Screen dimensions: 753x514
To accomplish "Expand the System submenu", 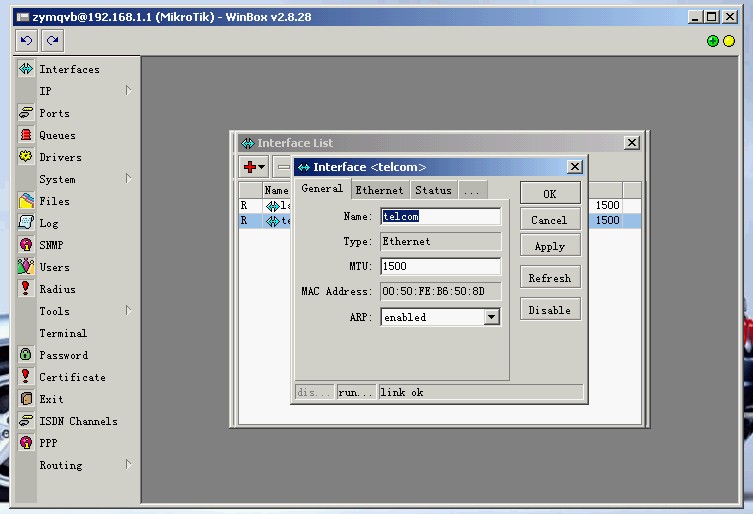I will (128, 178).
